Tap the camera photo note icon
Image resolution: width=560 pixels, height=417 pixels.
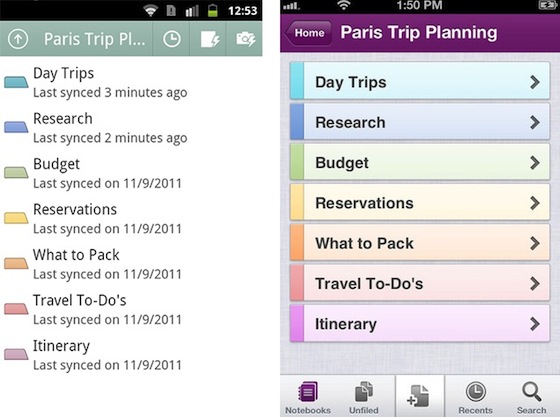[246, 39]
